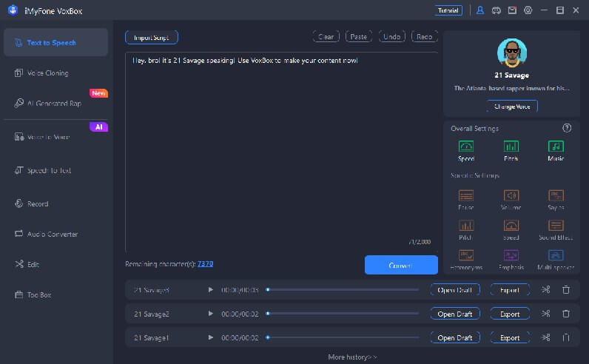
Task: Delete the 21 Savage1 history entry
Action: (x=566, y=337)
